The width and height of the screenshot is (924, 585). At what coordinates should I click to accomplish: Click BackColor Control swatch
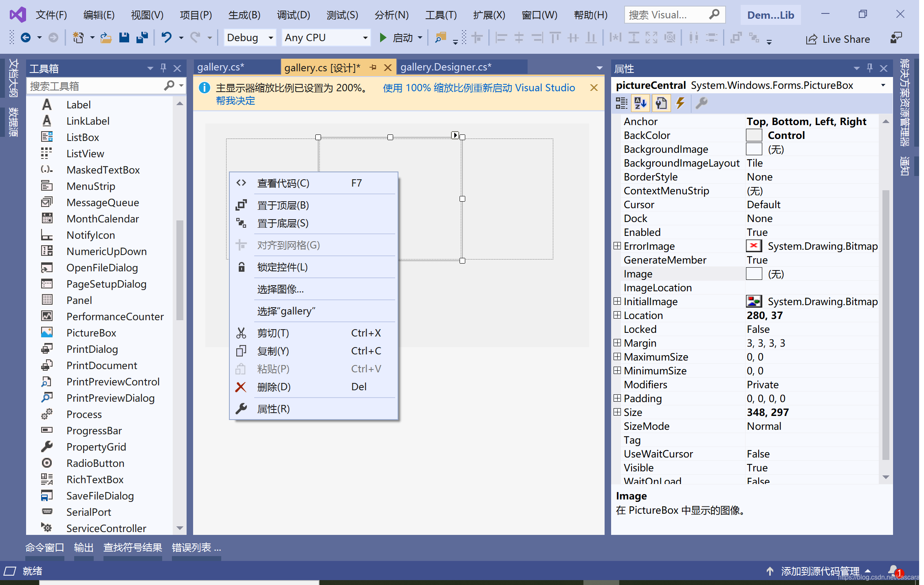coord(752,135)
